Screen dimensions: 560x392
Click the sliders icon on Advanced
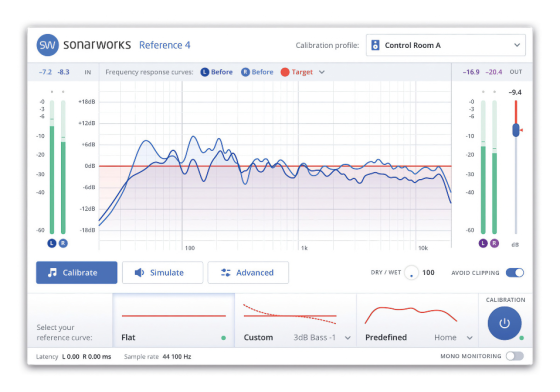point(226,272)
